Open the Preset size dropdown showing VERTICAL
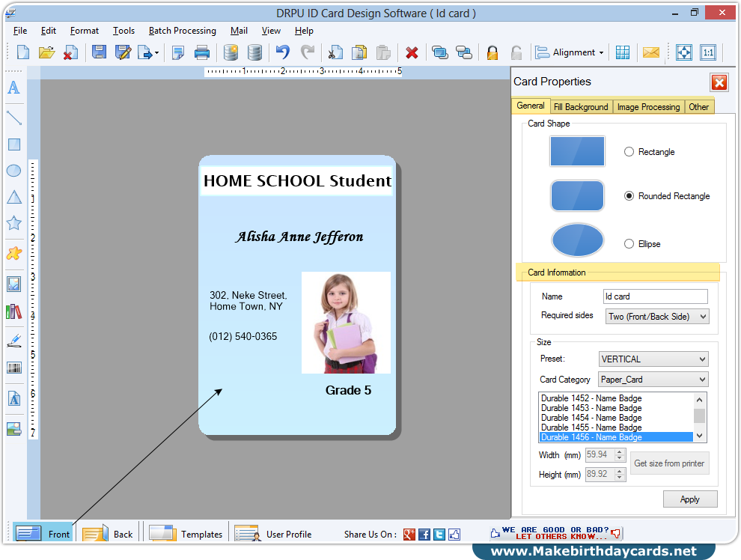 pyautogui.click(x=653, y=359)
